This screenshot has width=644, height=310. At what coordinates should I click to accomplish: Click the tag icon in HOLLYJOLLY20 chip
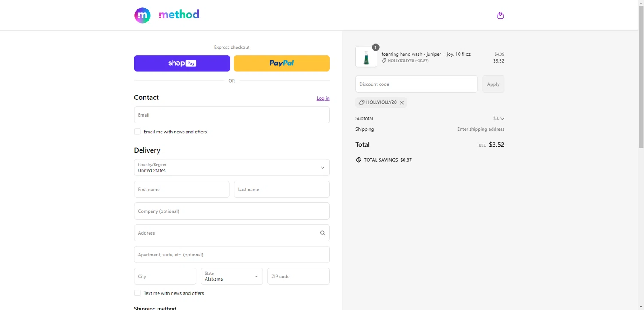point(361,102)
